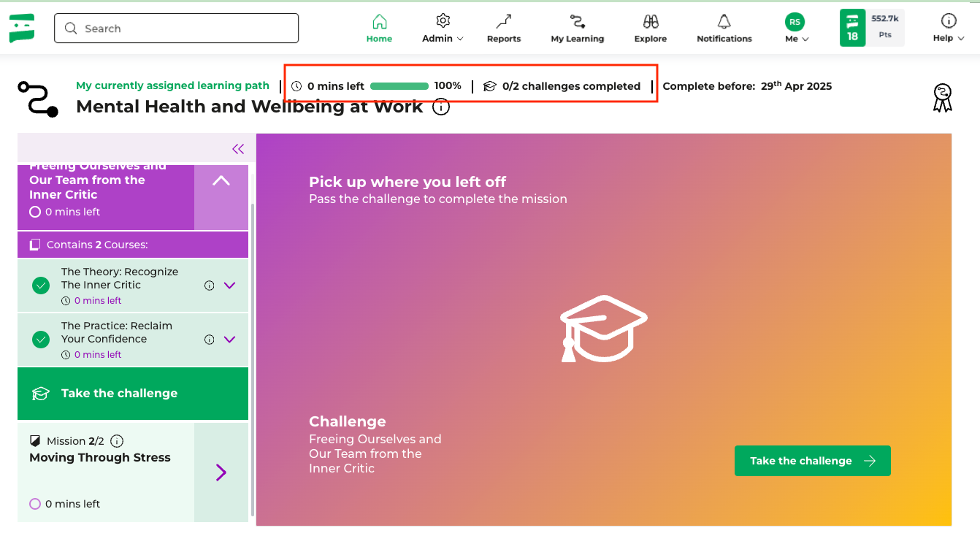Image resolution: width=980 pixels, height=555 pixels.
Task: Click green checkmark on The Practice course
Action: [x=41, y=340]
